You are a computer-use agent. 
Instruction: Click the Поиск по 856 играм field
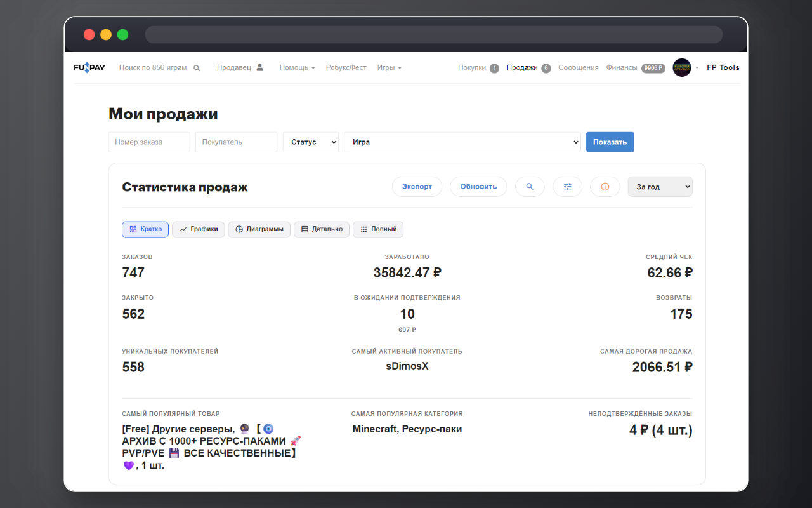[153, 67]
